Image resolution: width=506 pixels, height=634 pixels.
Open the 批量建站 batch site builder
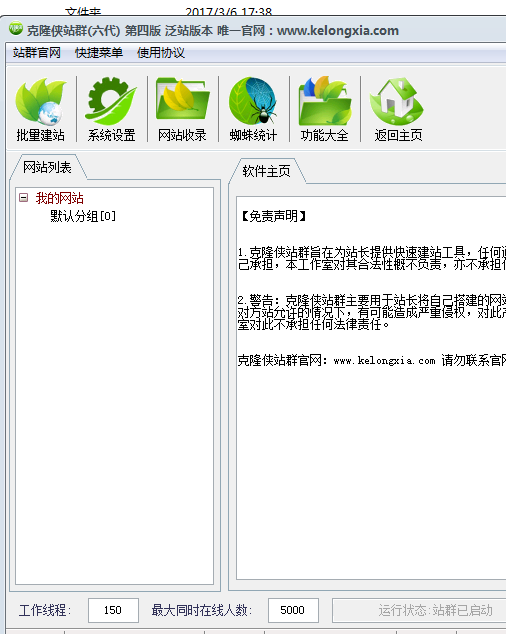40,109
